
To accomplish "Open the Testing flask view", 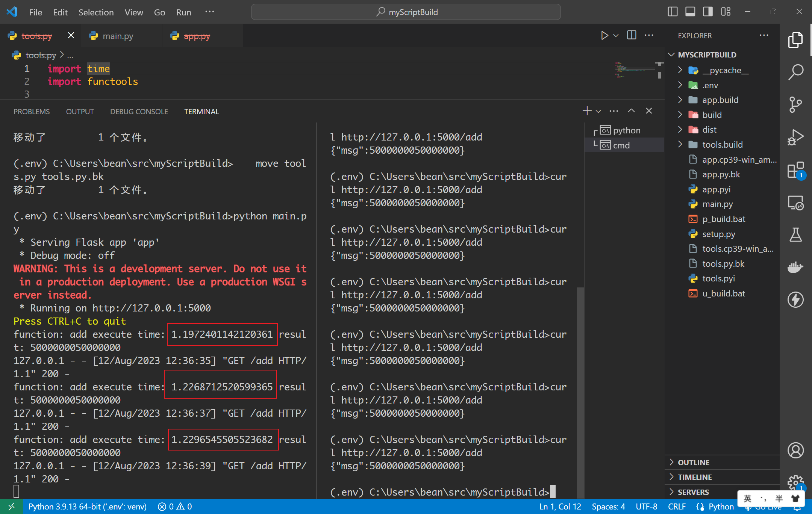I will 795,235.
